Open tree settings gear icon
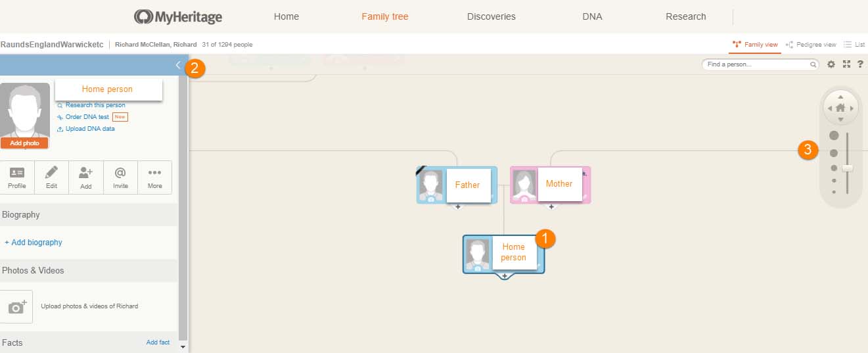 click(831, 64)
